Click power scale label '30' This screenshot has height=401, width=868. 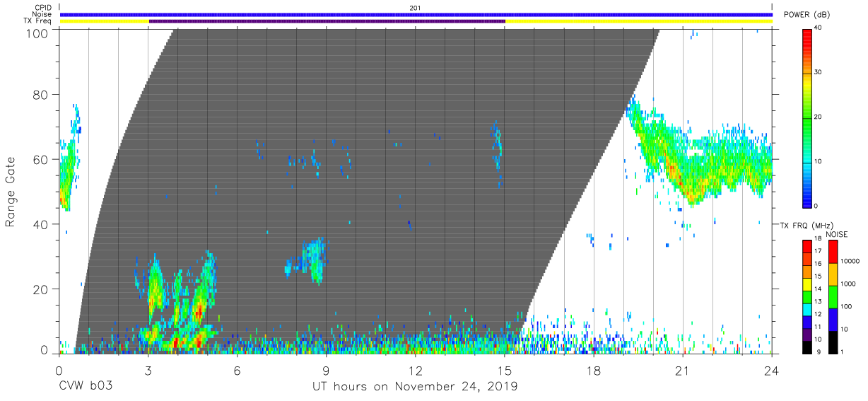tap(818, 72)
